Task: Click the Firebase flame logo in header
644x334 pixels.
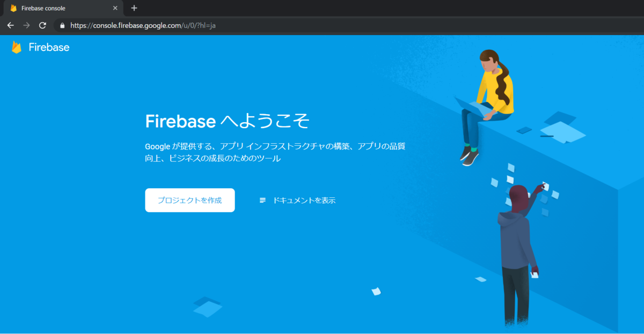Action: point(17,47)
